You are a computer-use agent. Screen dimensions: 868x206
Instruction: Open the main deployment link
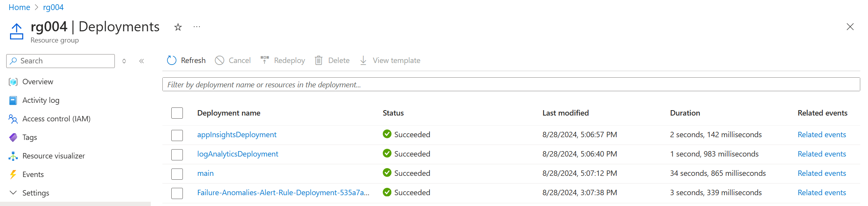(205, 173)
